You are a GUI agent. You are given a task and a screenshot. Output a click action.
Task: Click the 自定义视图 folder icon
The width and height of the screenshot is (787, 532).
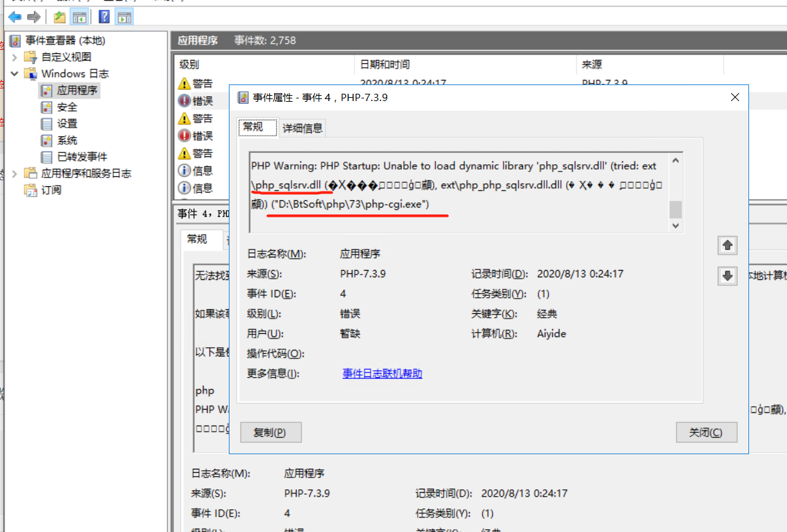(x=31, y=57)
